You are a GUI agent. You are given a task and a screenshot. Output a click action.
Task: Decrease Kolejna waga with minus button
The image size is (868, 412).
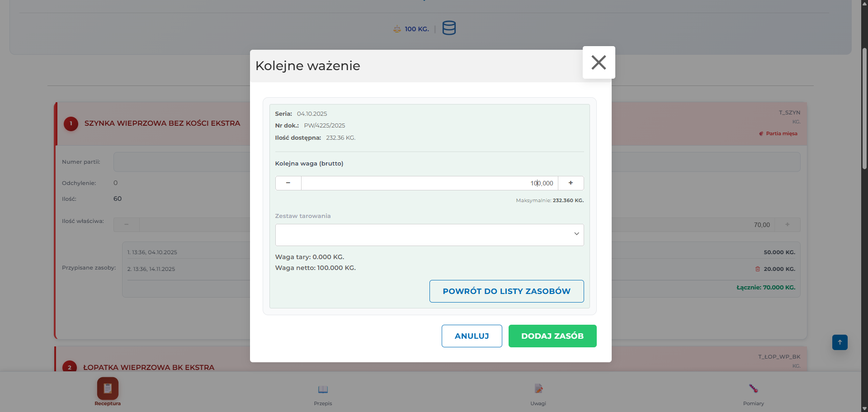click(x=288, y=183)
